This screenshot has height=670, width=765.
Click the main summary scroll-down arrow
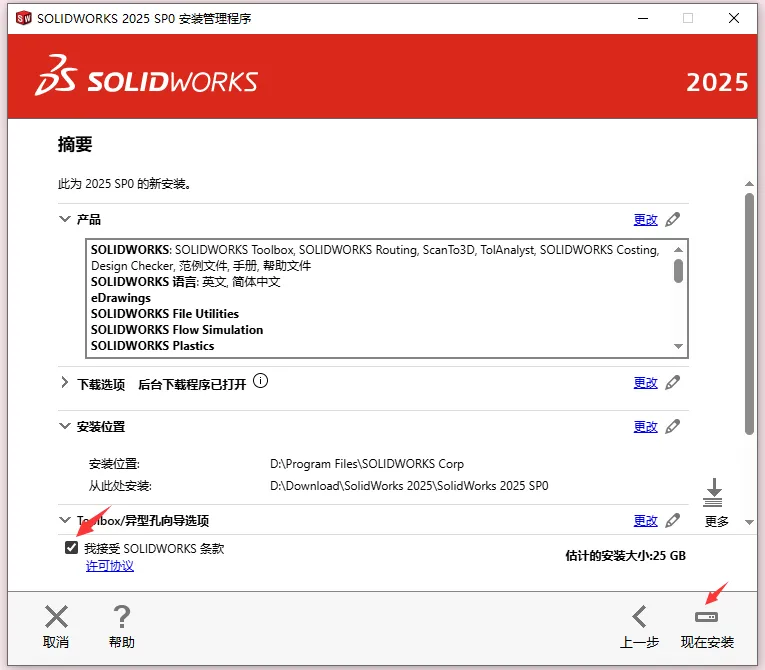(749, 522)
